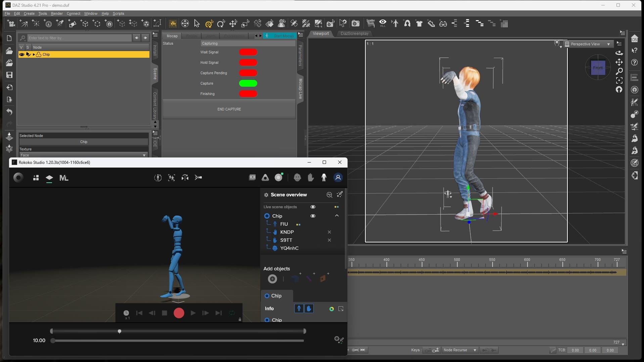Click the viewport frame selection control
This screenshot has height=362, width=644.
click(619, 80)
